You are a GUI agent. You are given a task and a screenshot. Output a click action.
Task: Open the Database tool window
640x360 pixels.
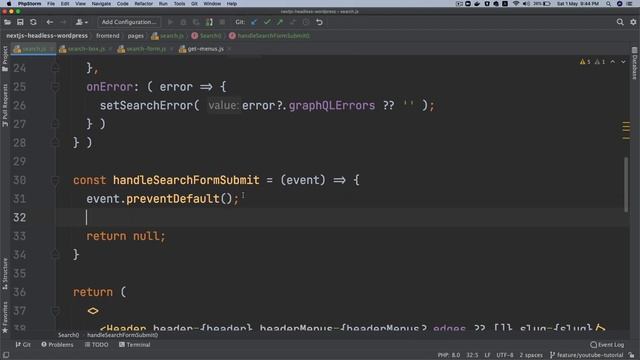634,64
